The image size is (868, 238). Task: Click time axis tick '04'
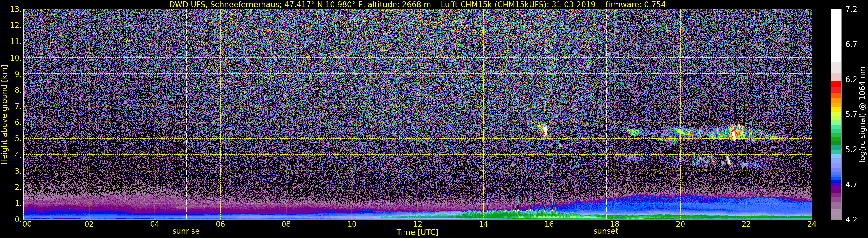[x=155, y=224]
